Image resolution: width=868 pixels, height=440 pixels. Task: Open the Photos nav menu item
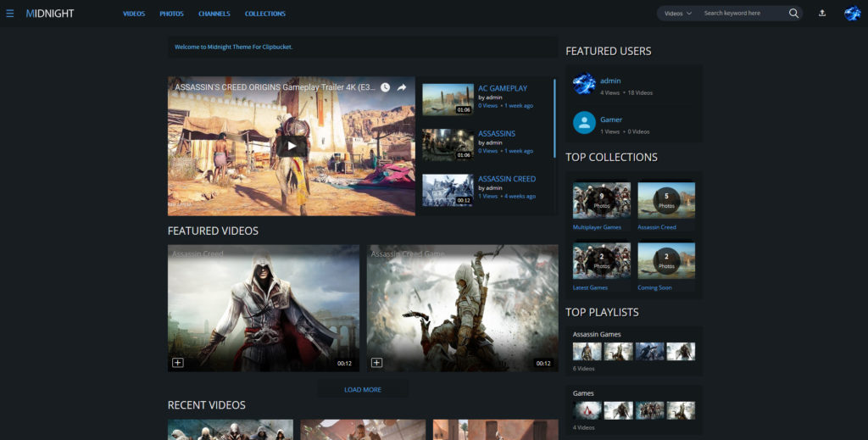tap(171, 14)
